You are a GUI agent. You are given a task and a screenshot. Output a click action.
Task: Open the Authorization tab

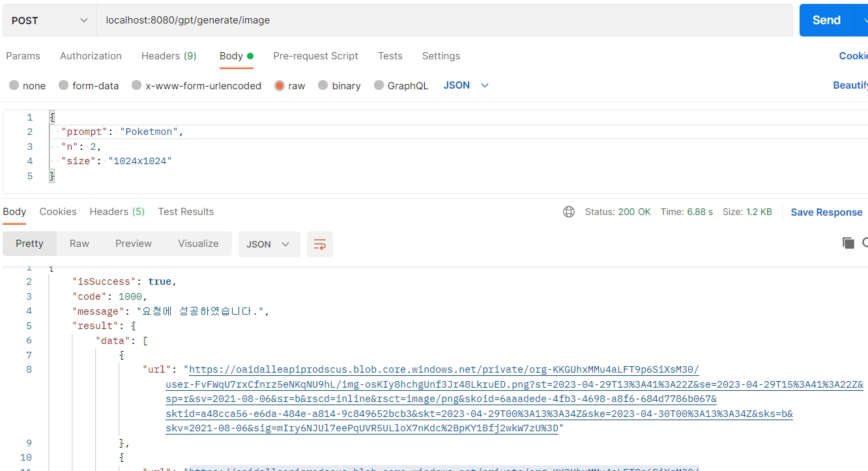(x=91, y=56)
